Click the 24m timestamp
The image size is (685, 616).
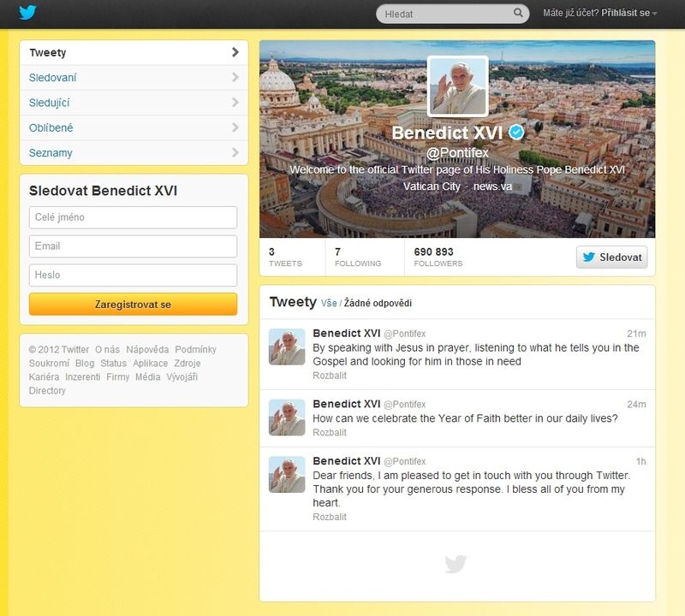tap(636, 405)
